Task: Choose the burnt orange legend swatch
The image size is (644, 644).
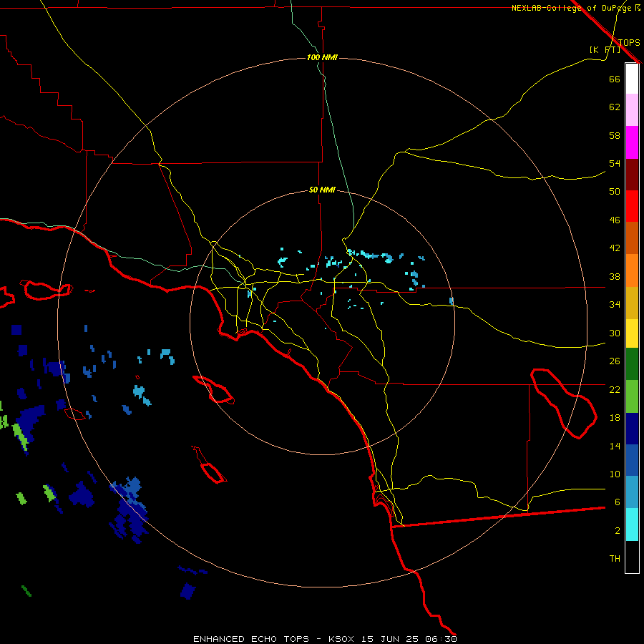Action: pyautogui.click(x=632, y=238)
